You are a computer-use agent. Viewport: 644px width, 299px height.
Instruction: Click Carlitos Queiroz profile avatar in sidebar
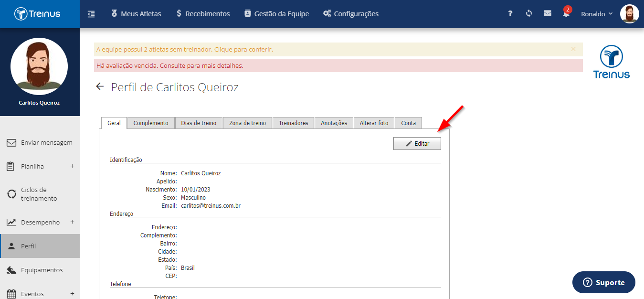(x=39, y=66)
